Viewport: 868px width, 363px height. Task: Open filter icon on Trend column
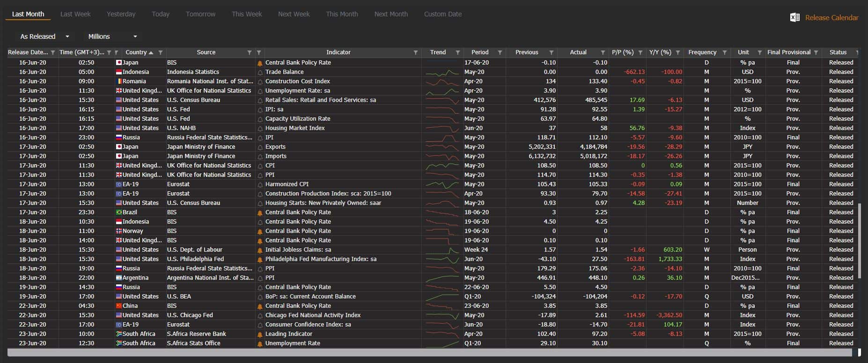458,52
